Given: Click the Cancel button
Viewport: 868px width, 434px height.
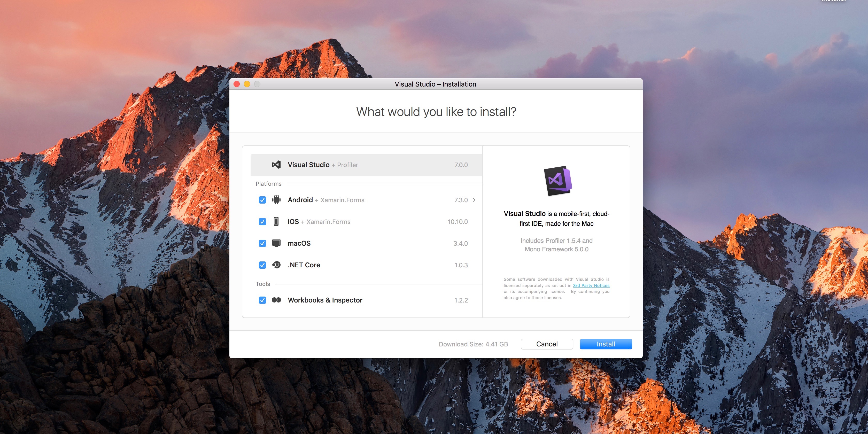Looking at the screenshot, I should tap(547, 344).
